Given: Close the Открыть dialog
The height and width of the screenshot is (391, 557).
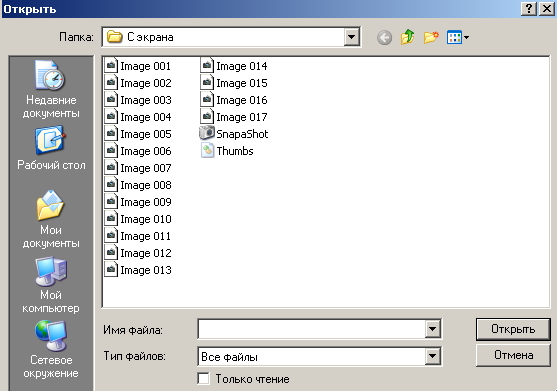Looking at the screenshot, I should [547, 9].
